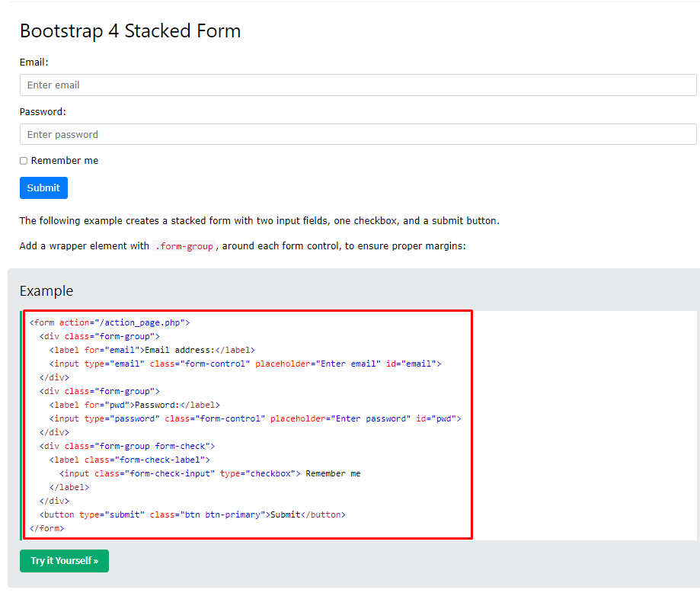Viewport: 700px width, 593px height.
Task: Click the Remember me label text
Action: (x=65, y=160)
